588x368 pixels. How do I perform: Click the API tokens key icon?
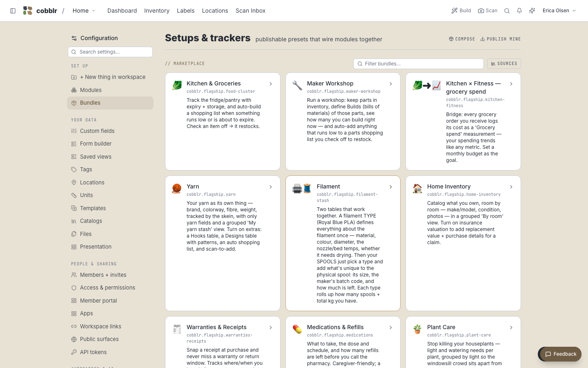pos(74,352)
